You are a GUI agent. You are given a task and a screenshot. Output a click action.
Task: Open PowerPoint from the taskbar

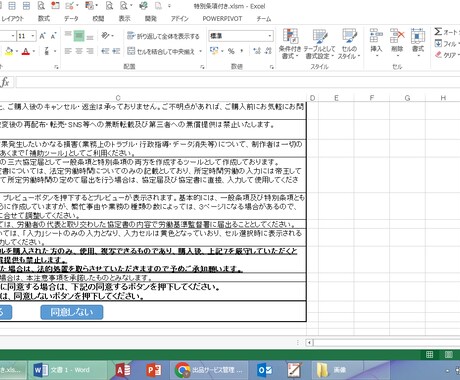pos(154,370)
